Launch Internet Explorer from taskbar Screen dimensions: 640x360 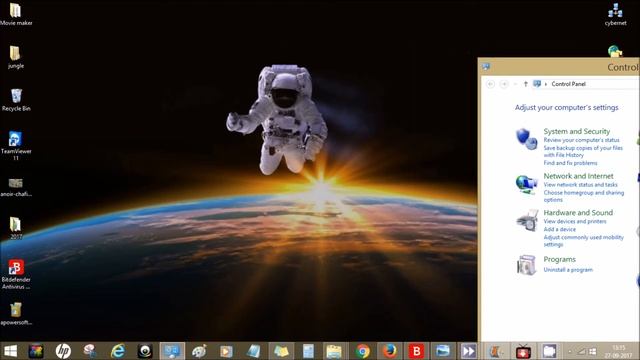(x=118, y=351)
